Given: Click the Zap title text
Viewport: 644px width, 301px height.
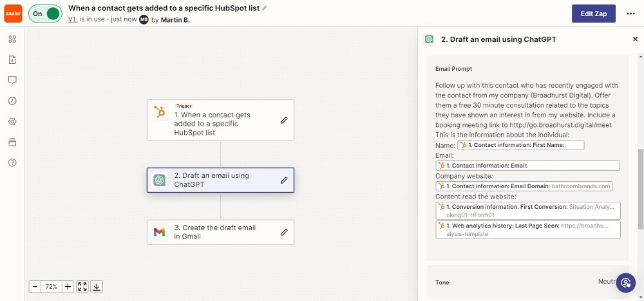Looking at the screenshot, I should tap(164, 8).
